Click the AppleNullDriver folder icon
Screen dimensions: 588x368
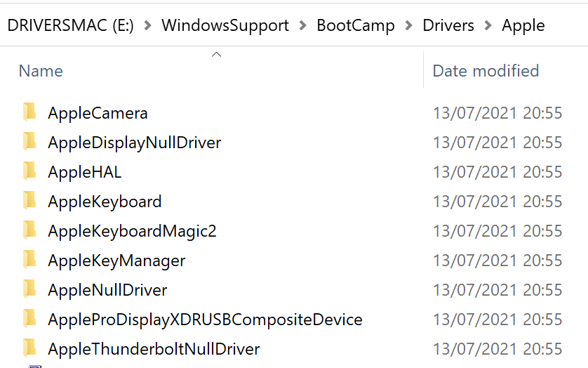(29, 289)
